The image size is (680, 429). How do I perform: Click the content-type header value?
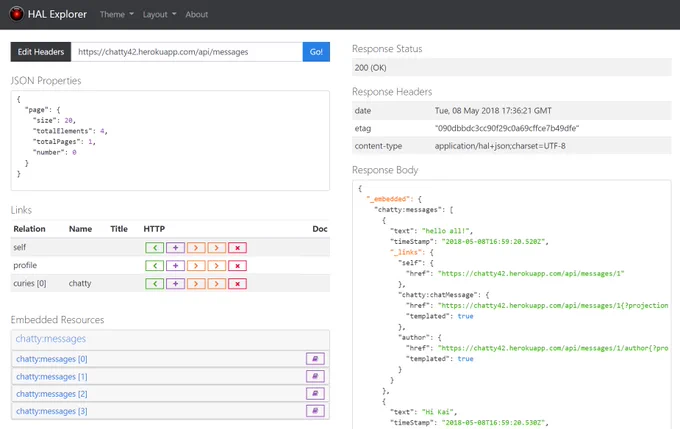[x=500, y=146]
